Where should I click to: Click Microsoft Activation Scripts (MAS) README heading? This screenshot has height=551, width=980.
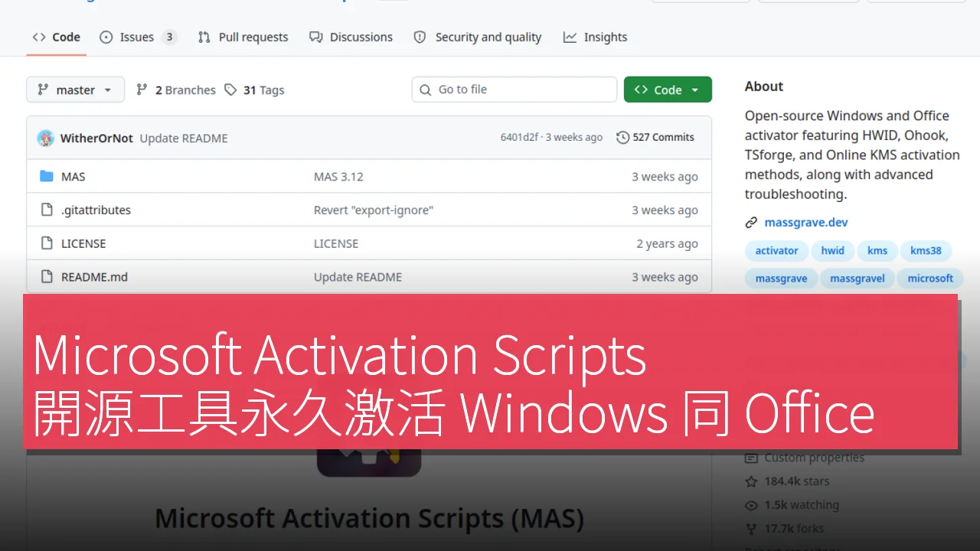point(369,518)
